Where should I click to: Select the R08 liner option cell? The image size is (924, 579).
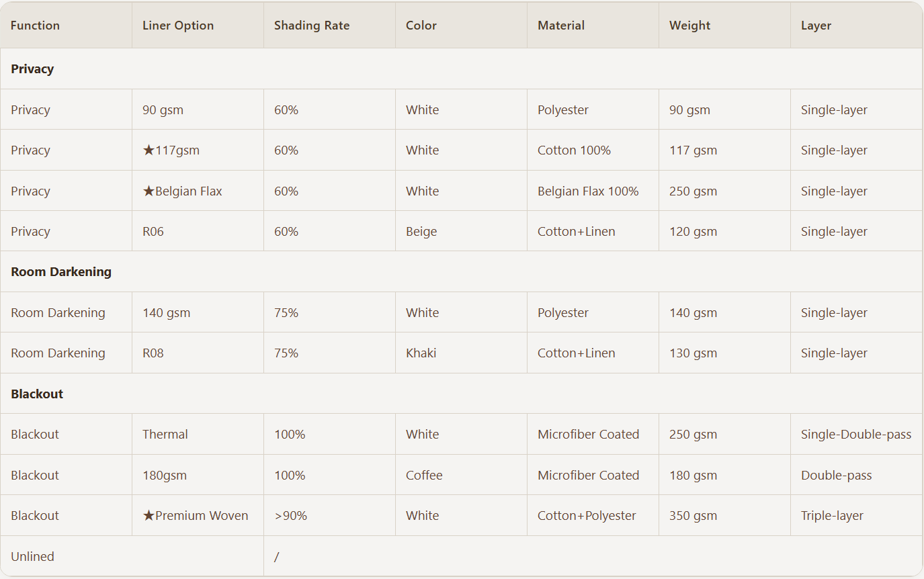[x=198, y=353]
